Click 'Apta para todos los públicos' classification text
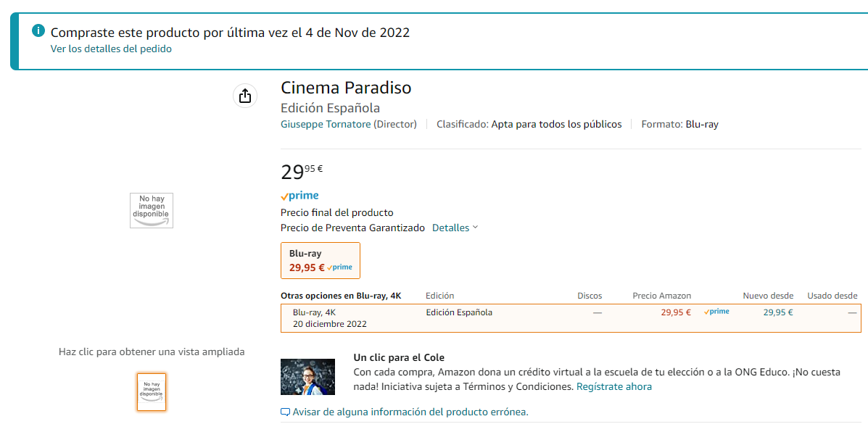The width and height of the screenshot is (868, 424). pyautogui.click(x=556, y=124)
